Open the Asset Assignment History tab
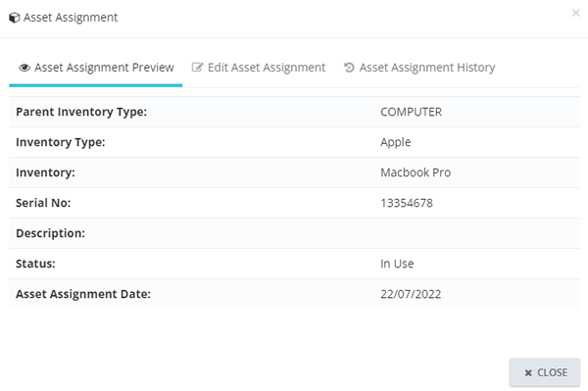The image size is (588, 391). click(x=419, y=68)
